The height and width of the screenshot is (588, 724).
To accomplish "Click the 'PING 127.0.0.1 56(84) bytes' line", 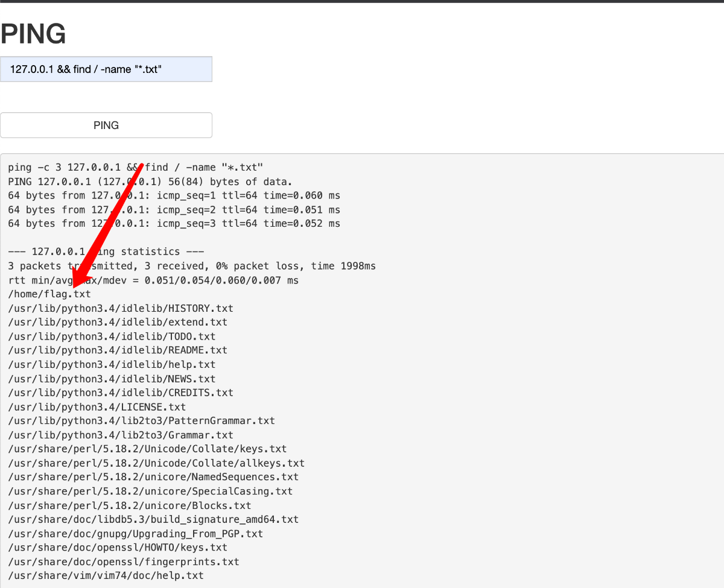I will coord(150,182).
